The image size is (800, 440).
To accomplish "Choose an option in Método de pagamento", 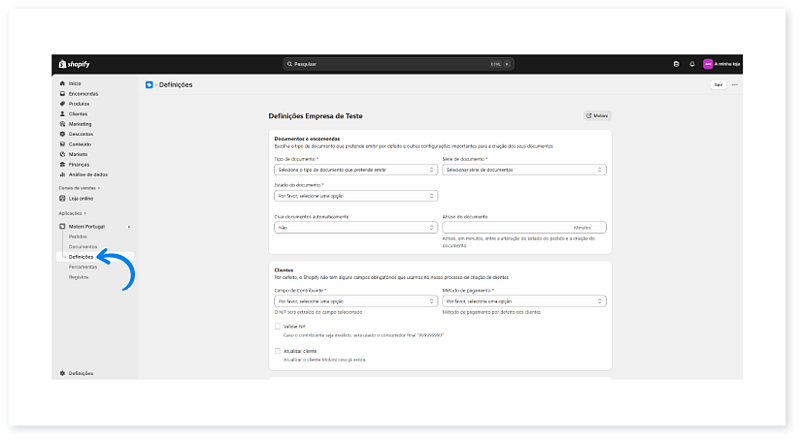I will point(523,301).
